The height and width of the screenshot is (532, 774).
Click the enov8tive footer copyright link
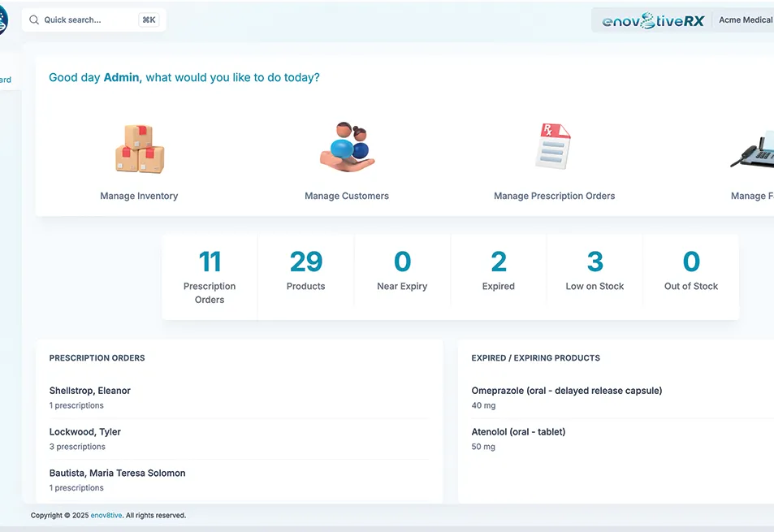(x=106, y=516)
